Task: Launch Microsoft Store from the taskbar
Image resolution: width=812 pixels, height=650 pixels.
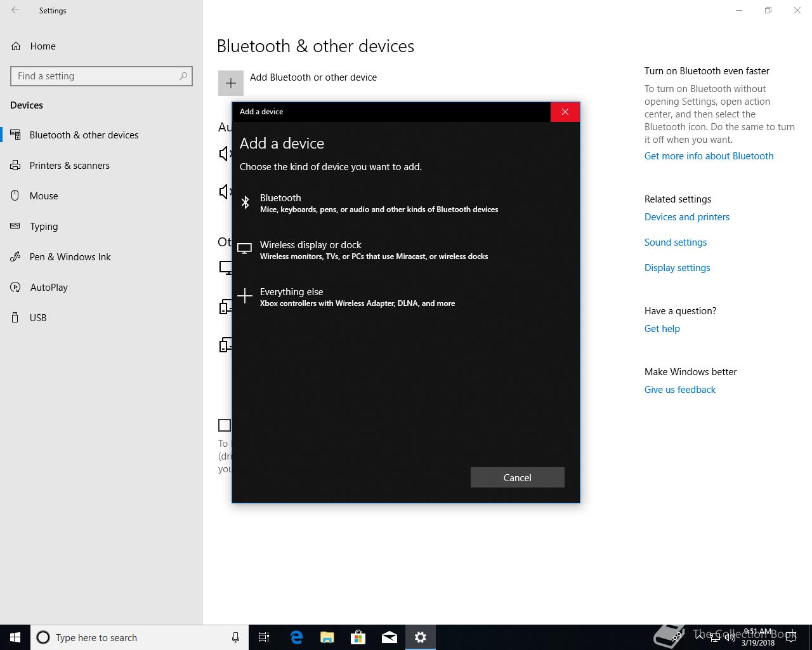Action: [358, 637]
